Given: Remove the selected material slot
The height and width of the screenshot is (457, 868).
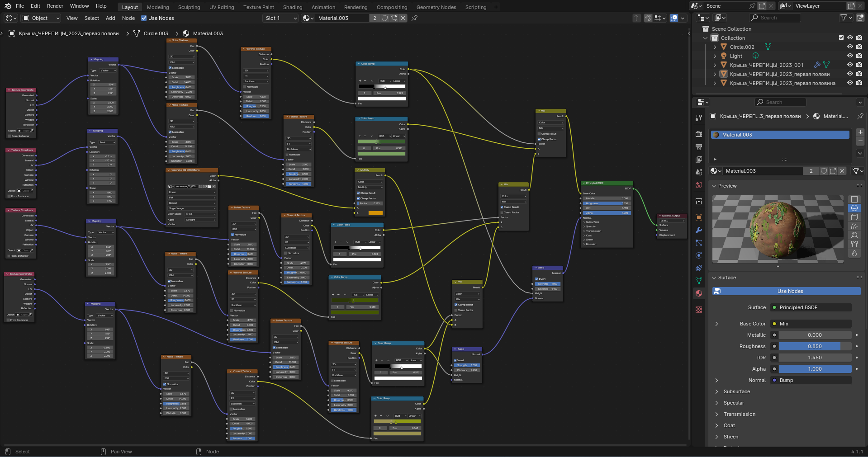Looking at the screenshot, I should point(860,141).
